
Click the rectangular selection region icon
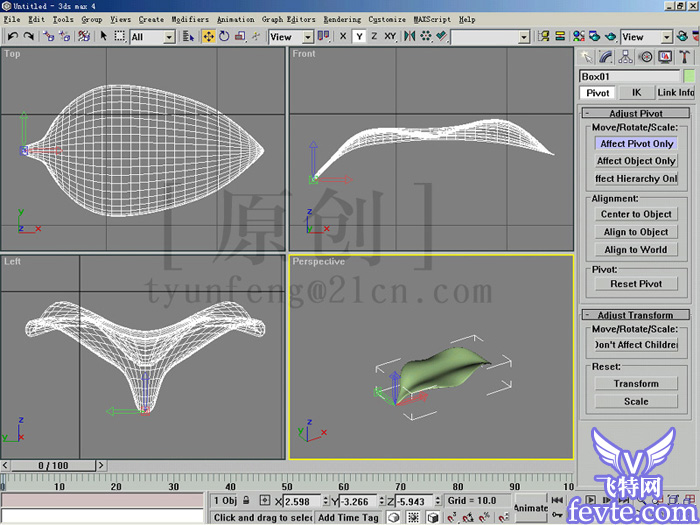coord(119,36)
